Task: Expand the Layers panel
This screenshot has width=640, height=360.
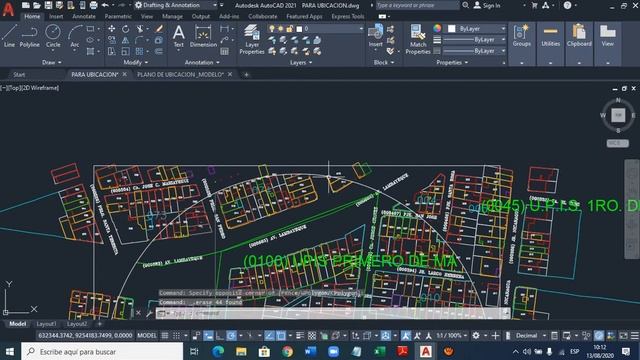Action: 301,62
